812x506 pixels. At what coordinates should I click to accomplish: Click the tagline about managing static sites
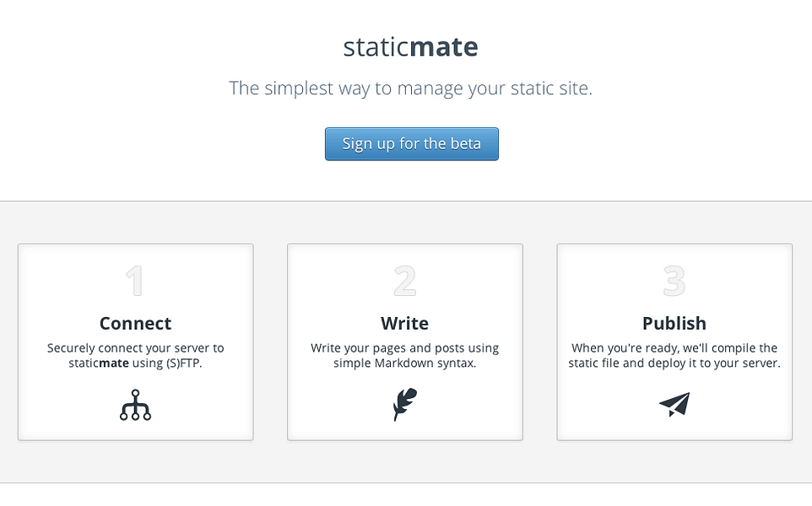tap(410, 88)
